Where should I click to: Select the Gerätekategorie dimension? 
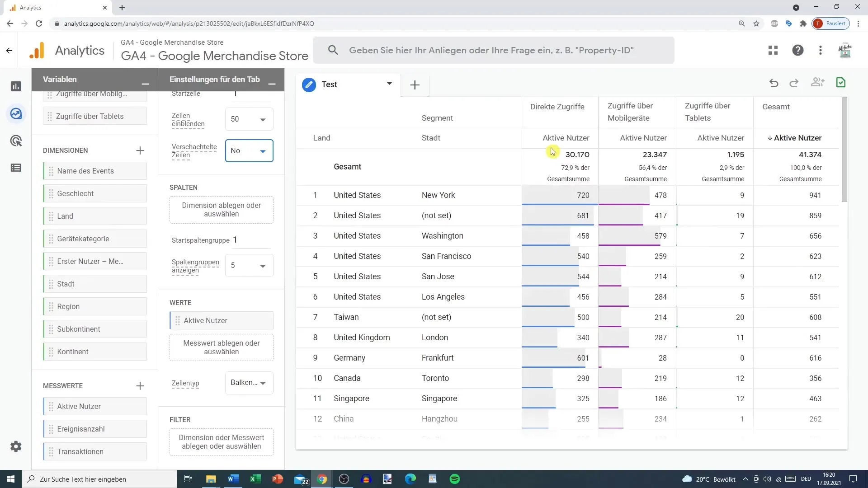pos(95,239)
